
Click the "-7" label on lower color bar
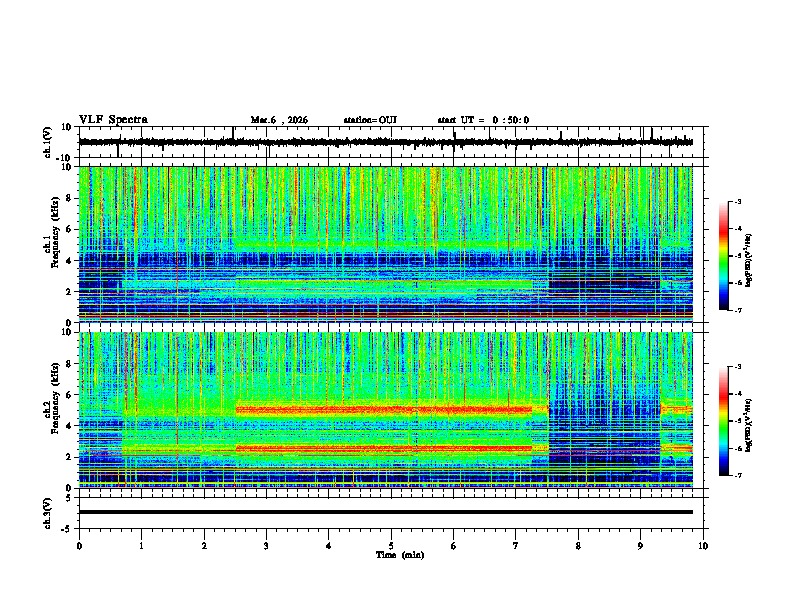(x=737, y=475)
